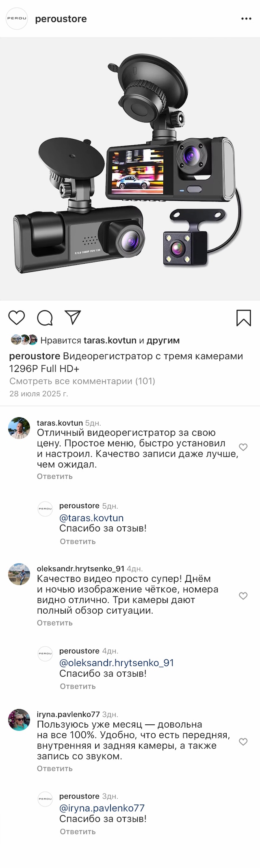Screen dimensions: 260x868
Task: Save the post with the bookmark icon
Action: point(243,318)
